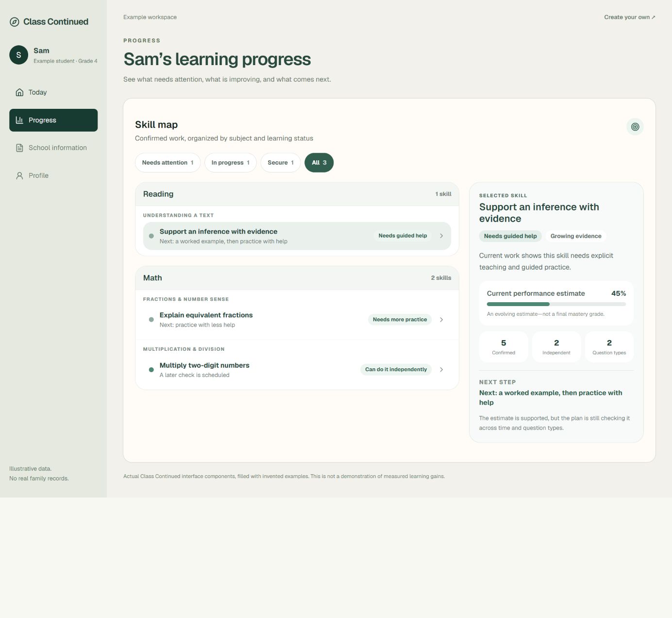
Task: Filter skills by Secure
Action: pyautogui.click(x=281, y=163)
